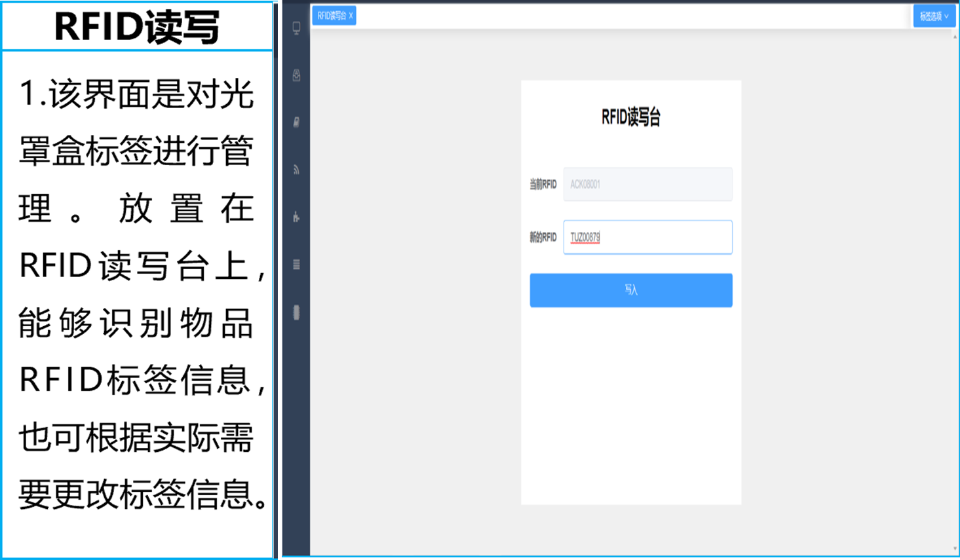Click the 当前RFID label

tap(543, 185)
